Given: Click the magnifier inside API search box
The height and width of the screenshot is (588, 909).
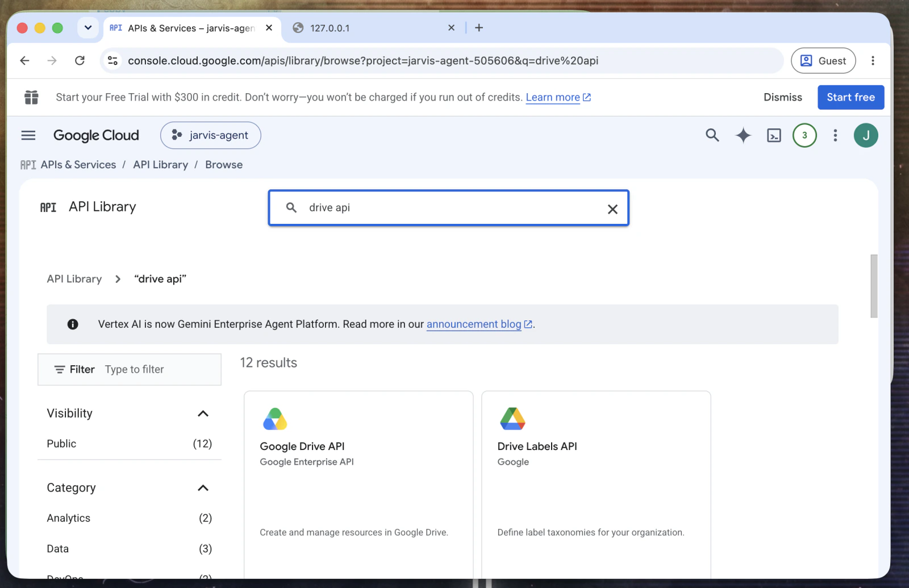Looking at the screenshot, I should click(x=291, y=208).
